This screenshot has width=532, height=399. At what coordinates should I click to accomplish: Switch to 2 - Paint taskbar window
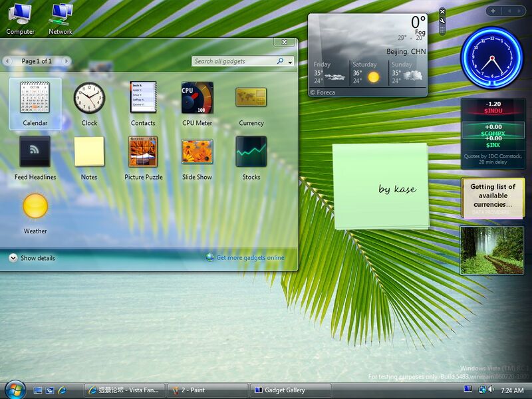click(206, 390)
